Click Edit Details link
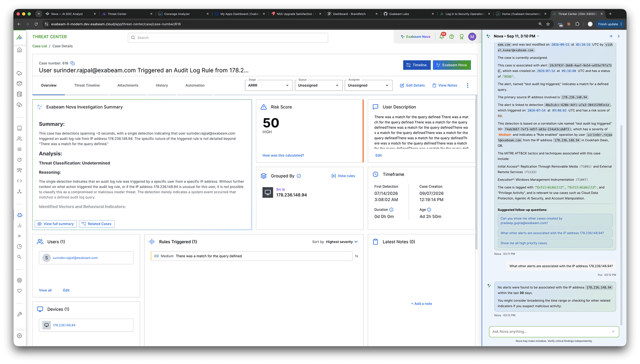 click(412, 85)
